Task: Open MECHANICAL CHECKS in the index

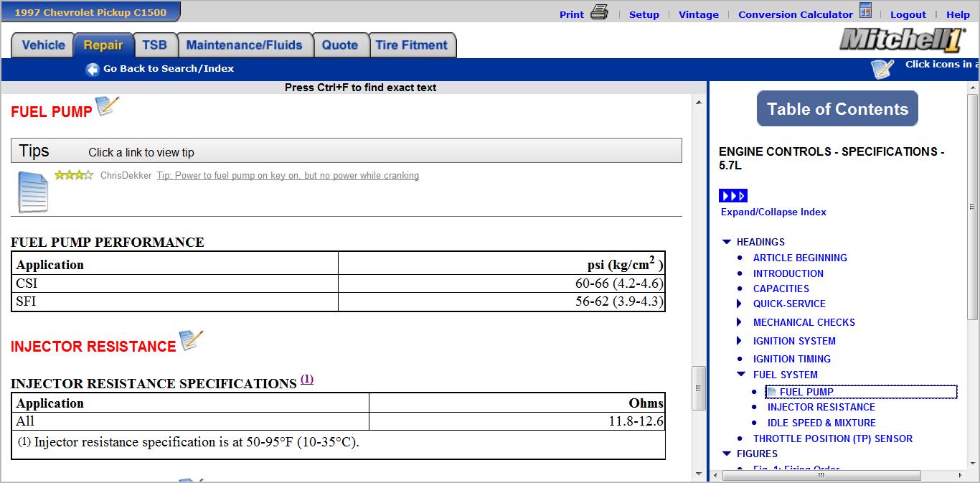Action: click(x=804, y=322)
